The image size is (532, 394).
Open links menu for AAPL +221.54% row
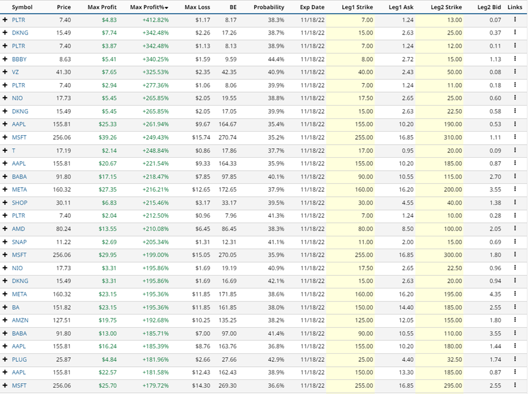(x=514, y=163)
